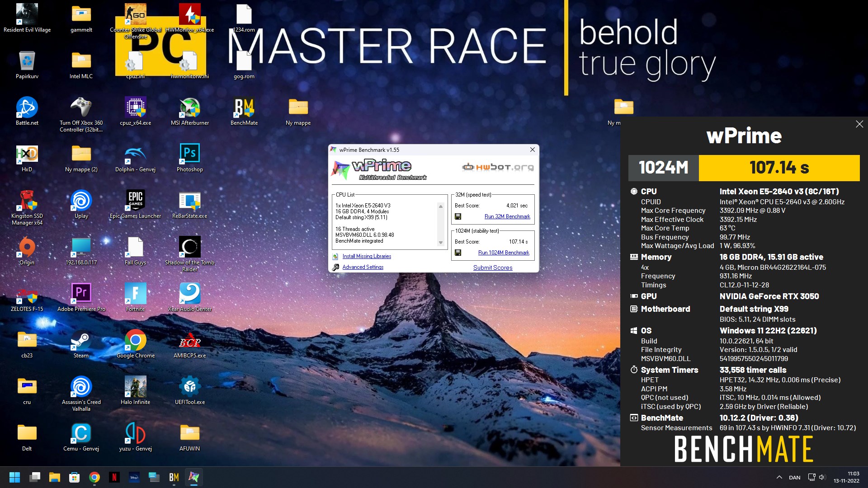The image size is (868, 488).
Task: Launch ReBarState.exe from desktop
Action: click(190, 204)
